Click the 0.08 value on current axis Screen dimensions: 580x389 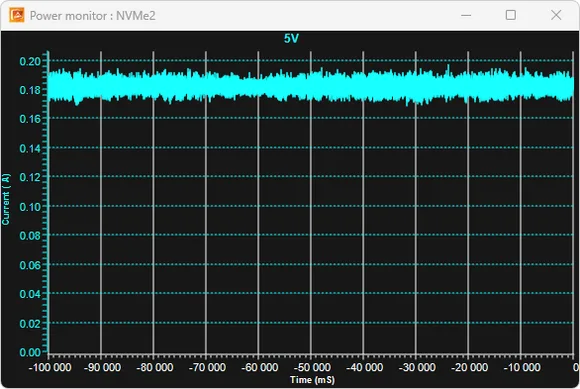pos(30,236)
